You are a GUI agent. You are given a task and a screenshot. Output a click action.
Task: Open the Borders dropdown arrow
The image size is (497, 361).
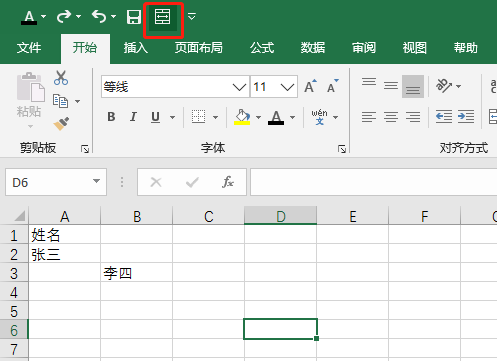(x=216, y=117)
